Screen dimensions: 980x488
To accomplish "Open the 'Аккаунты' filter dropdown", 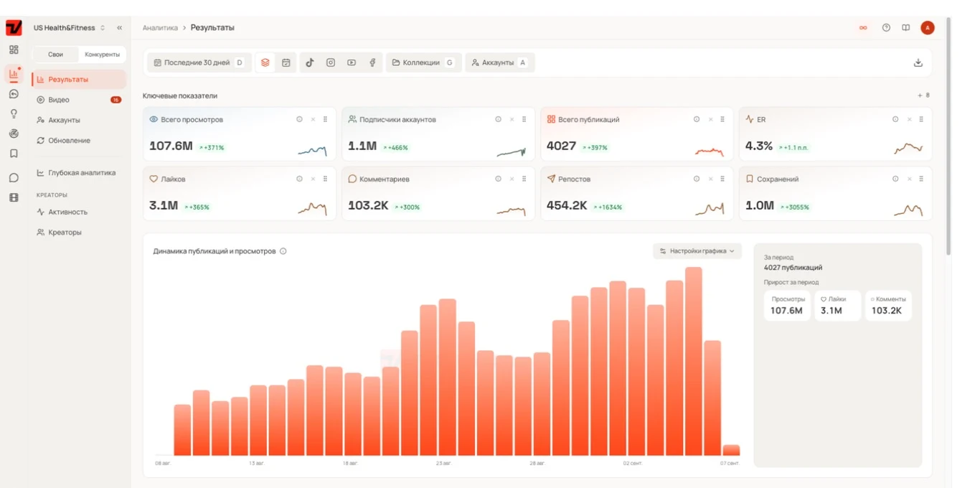I will pos(499,62).
